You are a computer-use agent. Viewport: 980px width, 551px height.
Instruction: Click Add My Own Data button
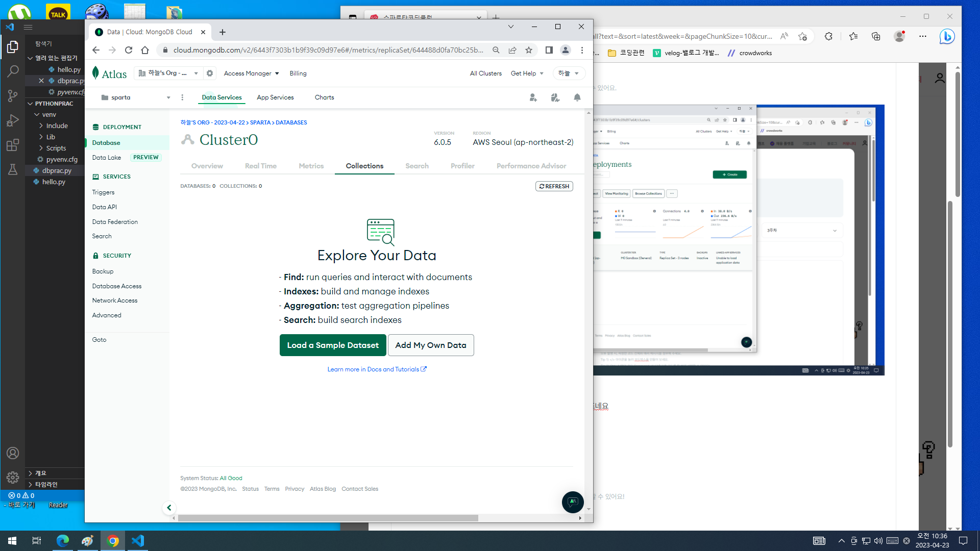point(431,345)
